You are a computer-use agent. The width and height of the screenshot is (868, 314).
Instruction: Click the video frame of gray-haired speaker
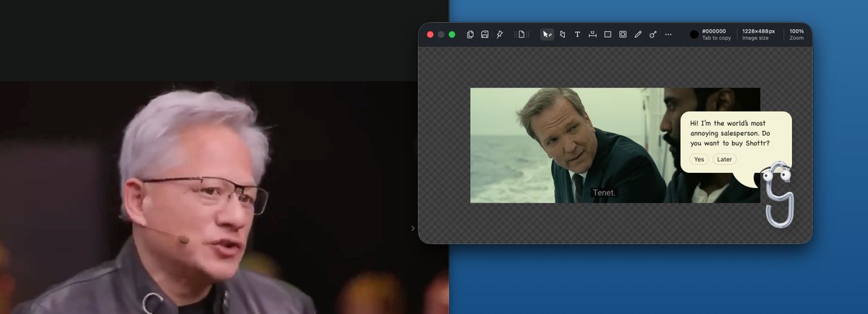point(224,198)
